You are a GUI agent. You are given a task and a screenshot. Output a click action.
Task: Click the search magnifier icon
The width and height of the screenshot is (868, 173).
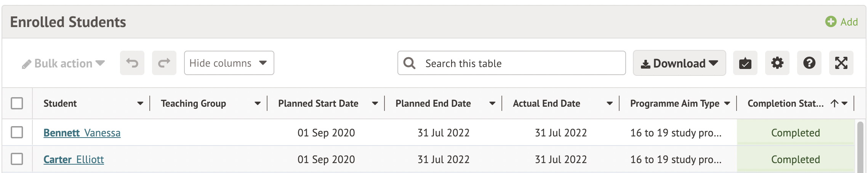(x=410, y=63)
